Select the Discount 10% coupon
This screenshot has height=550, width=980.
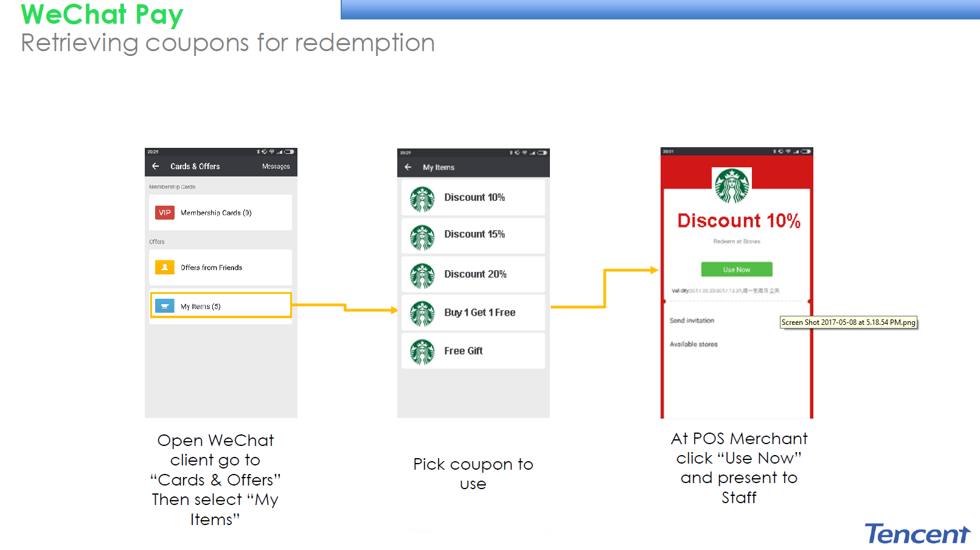[x=473, y=197]
